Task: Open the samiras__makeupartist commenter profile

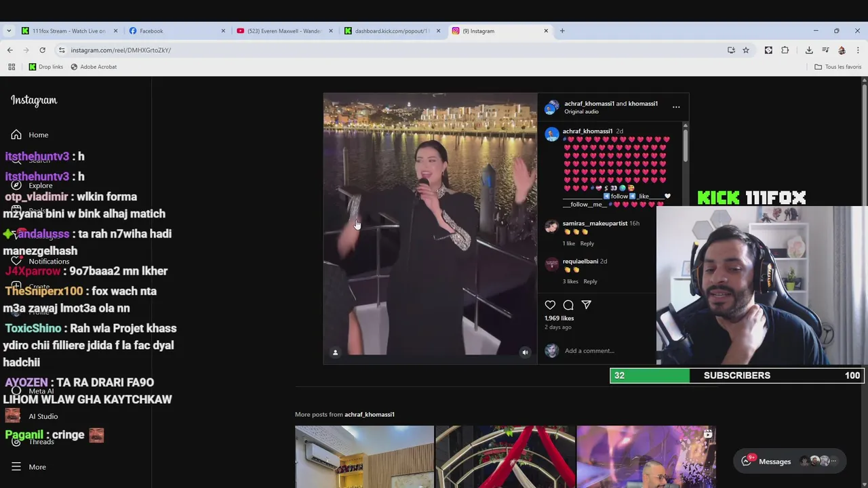Action: (595, 223)
